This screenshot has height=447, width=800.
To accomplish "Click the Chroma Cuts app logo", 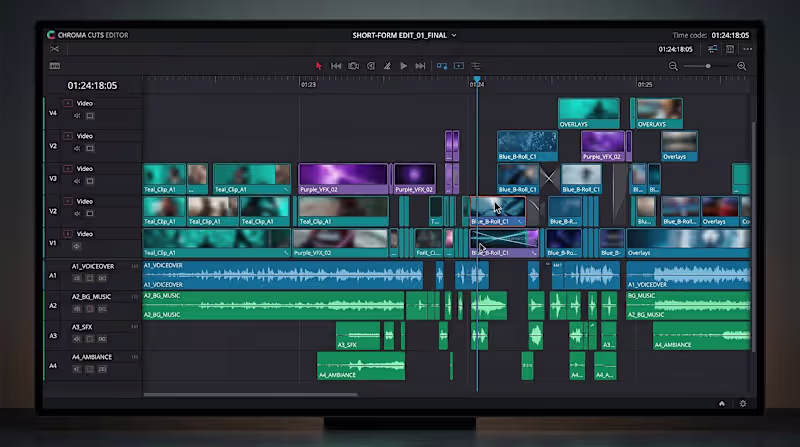I will pyautogui.click(x=51, y=35).
